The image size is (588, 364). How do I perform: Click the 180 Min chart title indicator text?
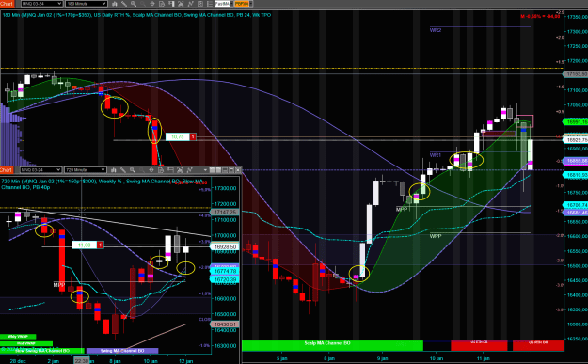click(x=136, y=15)
